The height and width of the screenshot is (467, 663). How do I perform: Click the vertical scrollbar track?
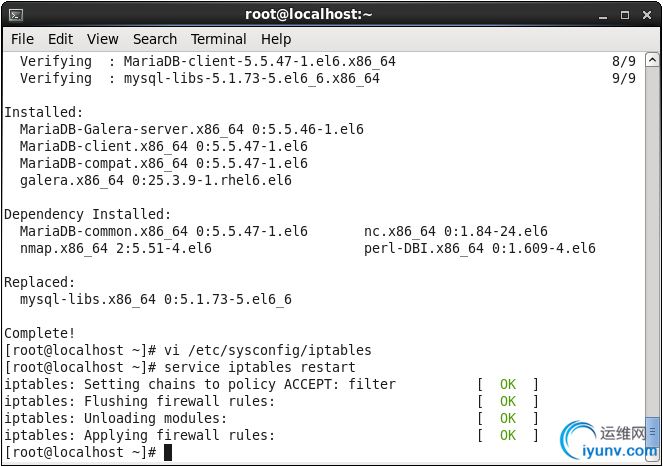[652, 241]
